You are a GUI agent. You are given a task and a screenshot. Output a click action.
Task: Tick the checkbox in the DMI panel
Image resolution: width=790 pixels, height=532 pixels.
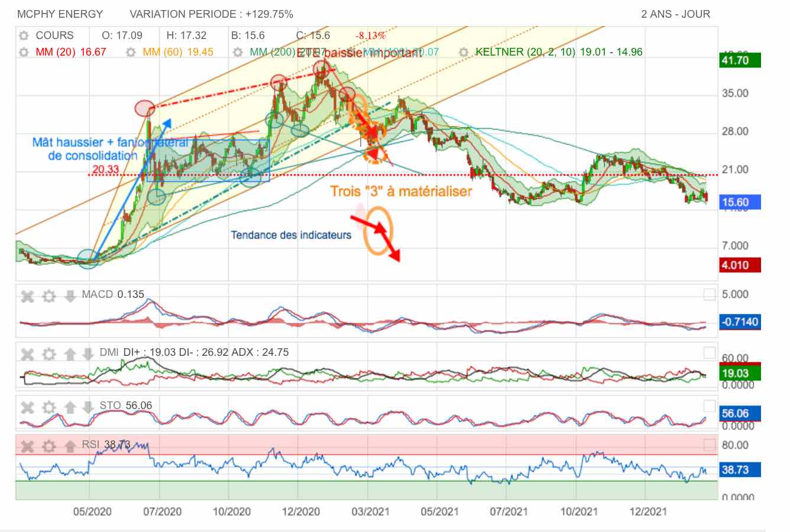tap(710, 353)
